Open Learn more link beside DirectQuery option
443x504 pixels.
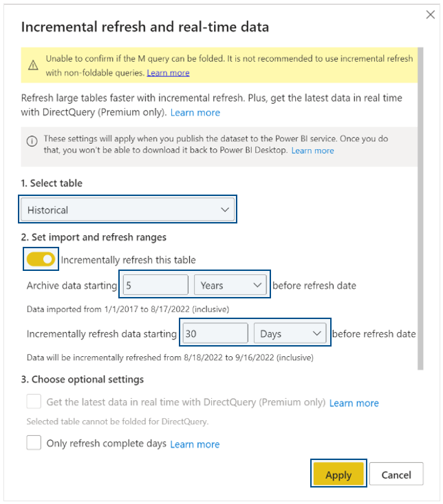pos(354,403)
